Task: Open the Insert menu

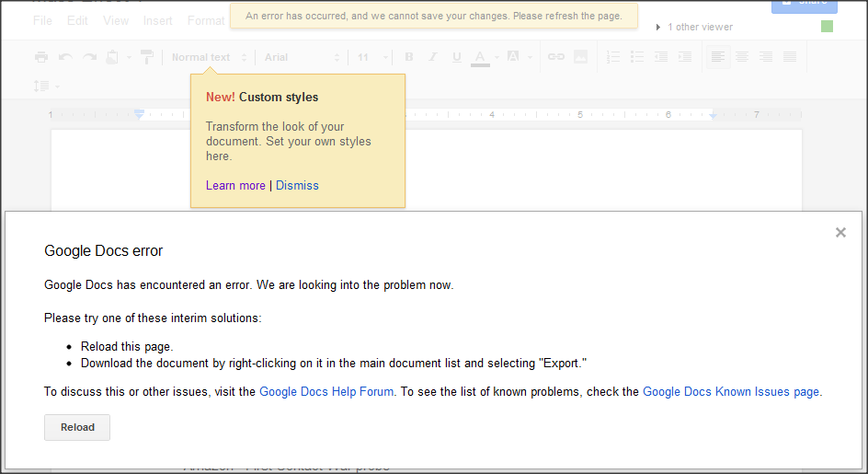Action: click(158, 21)
